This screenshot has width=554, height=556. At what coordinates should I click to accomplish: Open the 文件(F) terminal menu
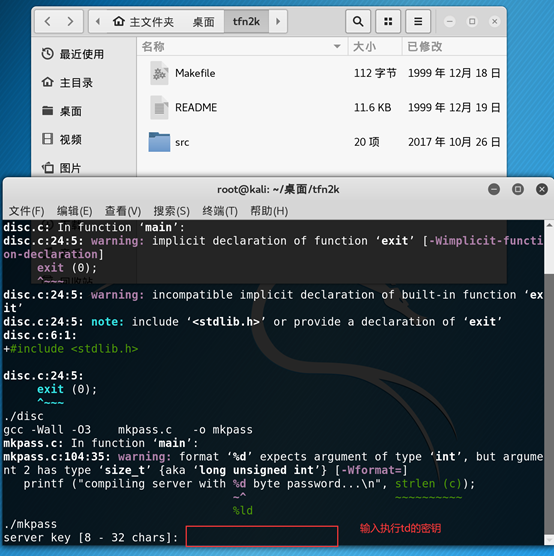(x=27, y=211)
